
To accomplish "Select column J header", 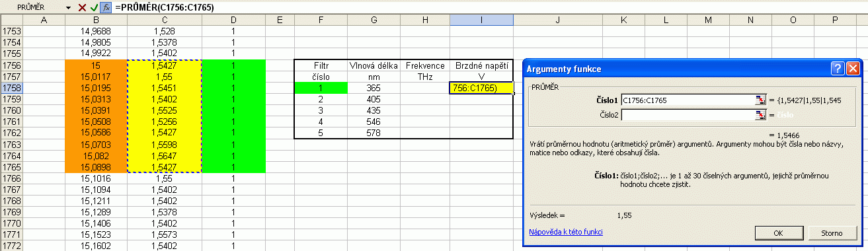I will (558, 20).
